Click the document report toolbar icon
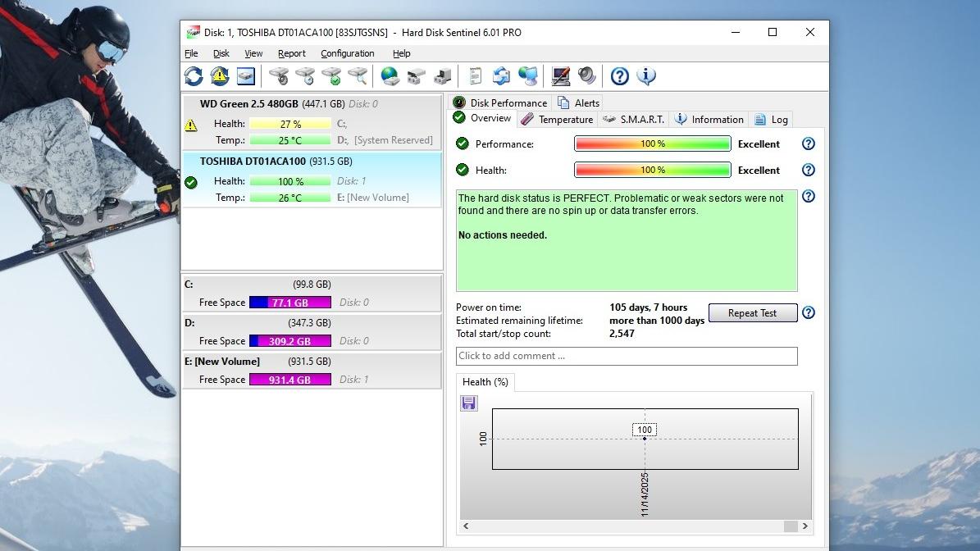 point(475,76)
